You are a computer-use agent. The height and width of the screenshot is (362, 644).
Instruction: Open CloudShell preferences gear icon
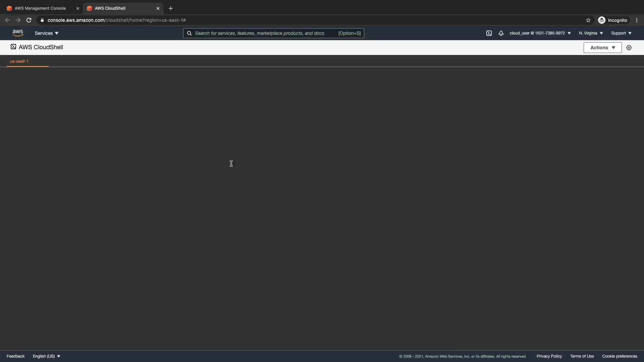(x=629, y=48)
